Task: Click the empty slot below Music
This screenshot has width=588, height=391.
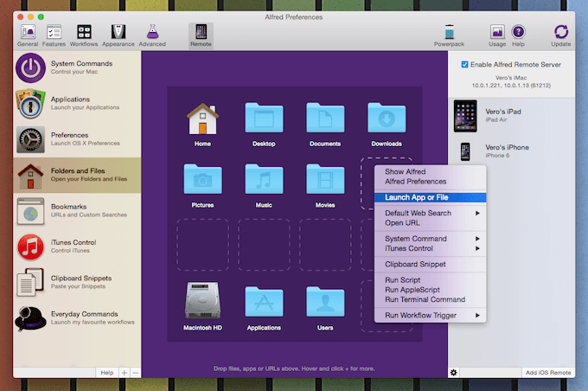Action: (264, 245)
